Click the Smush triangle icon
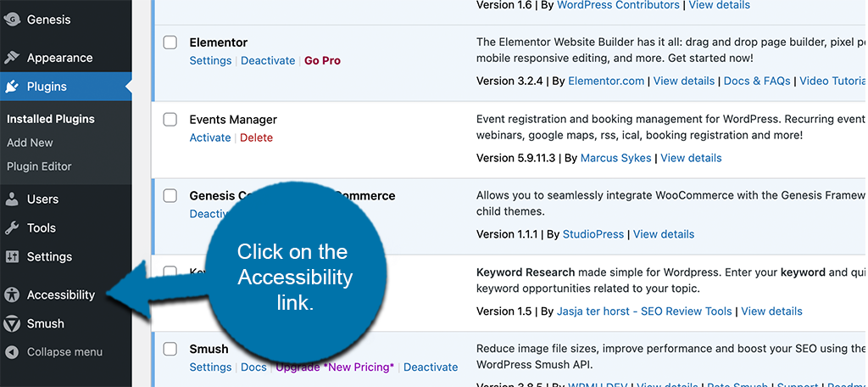Screen dimensions: 868x387 (x=12, y=324)
